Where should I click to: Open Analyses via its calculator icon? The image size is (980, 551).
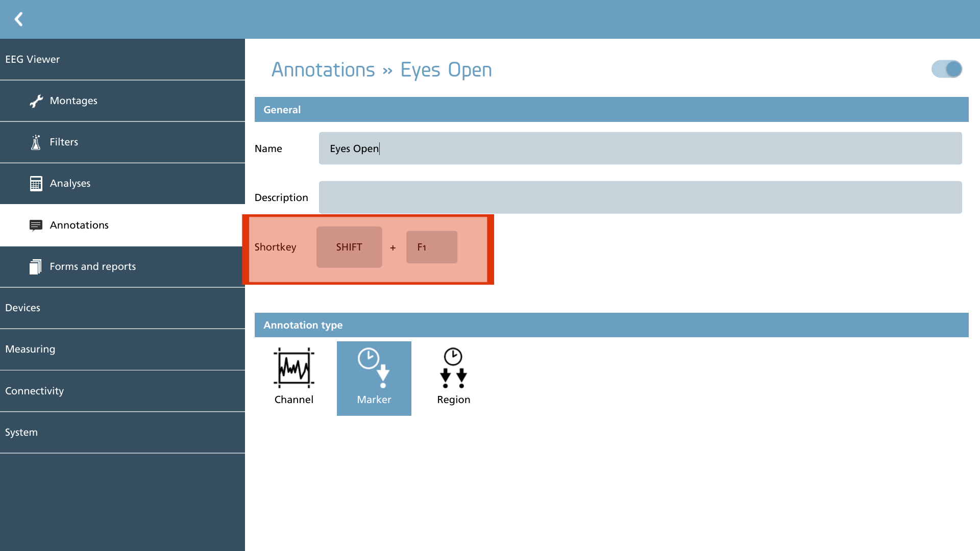click(36, 184)
